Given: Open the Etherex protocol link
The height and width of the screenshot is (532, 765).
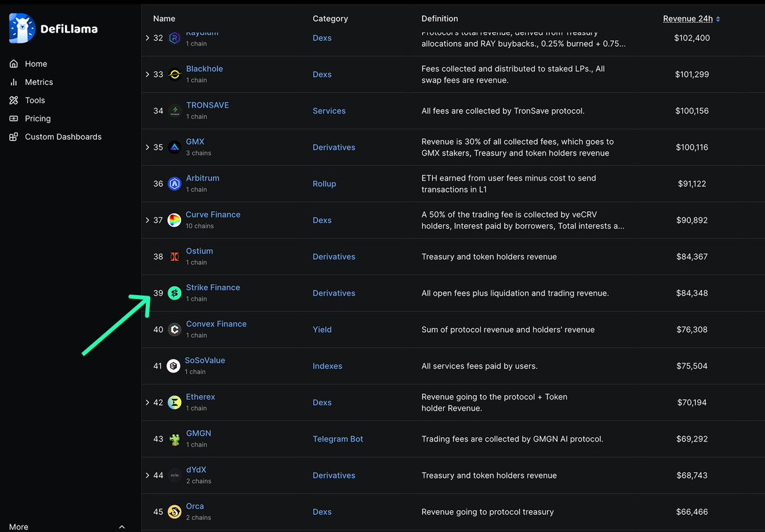Looking at the screenshot, I should (201, 397).
